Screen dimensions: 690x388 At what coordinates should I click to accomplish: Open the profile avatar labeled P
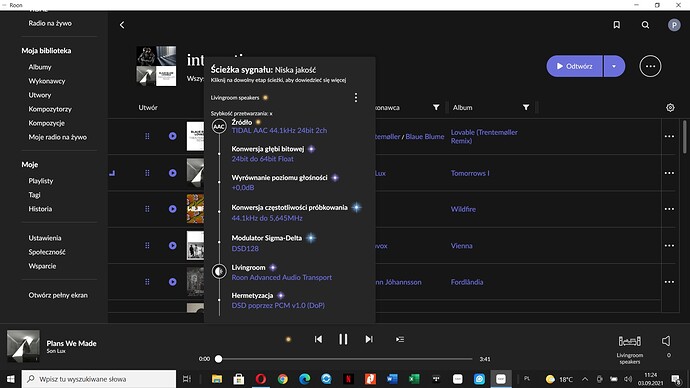674,25
